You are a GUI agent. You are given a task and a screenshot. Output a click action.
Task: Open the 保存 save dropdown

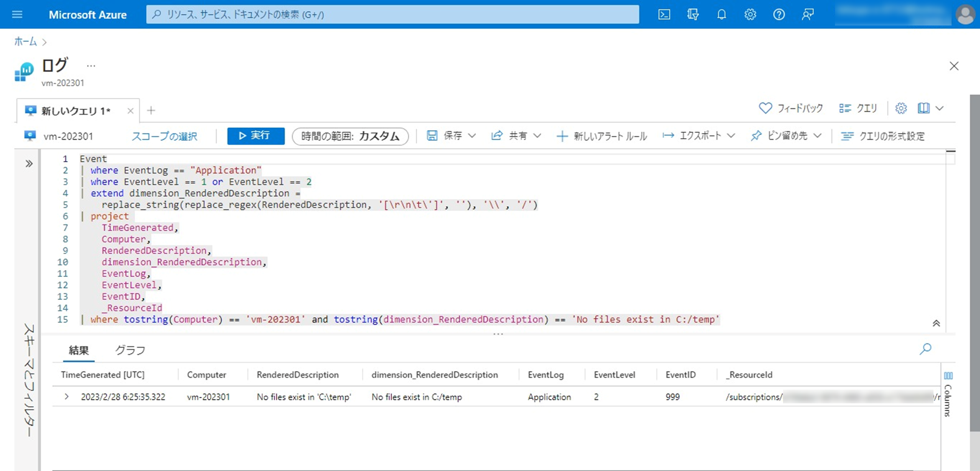click(x=451, y=136)
